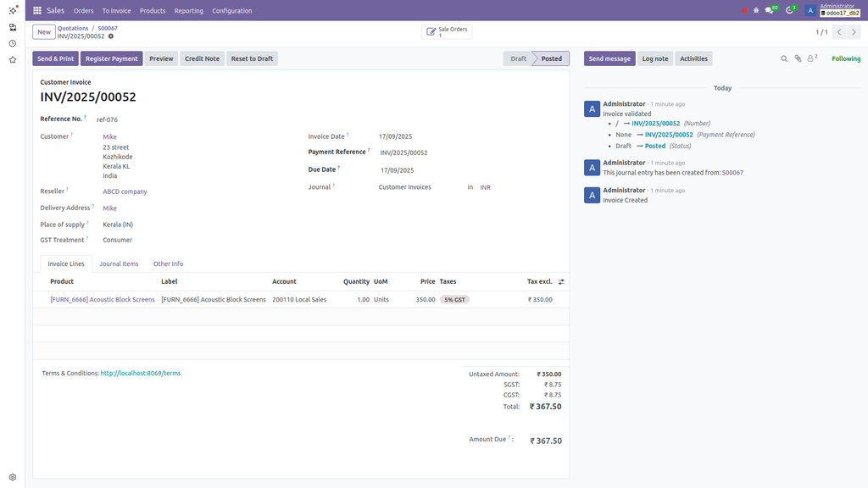Go to previous record with left chevron
The width and height of the screenshot is (868, 488).
coord(838,31)
